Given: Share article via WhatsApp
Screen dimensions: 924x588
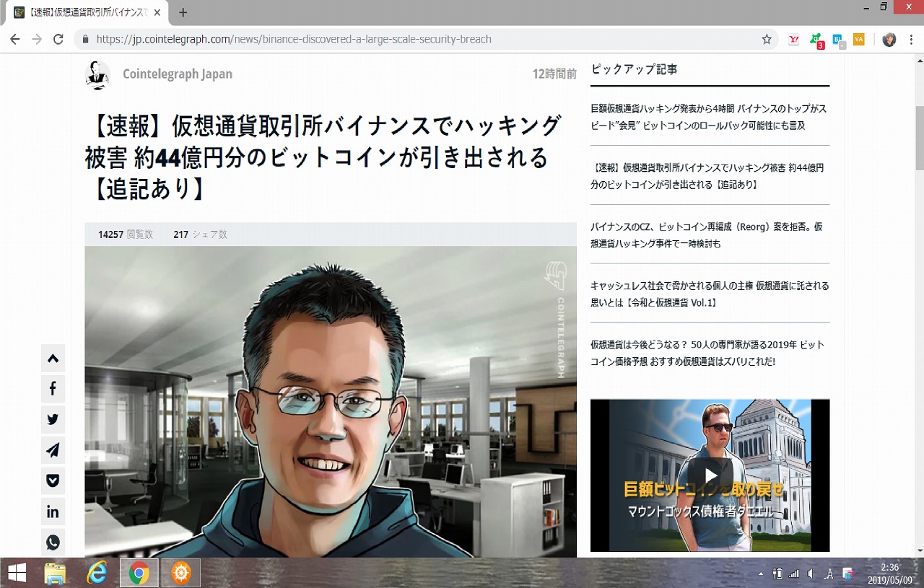Looking at the screenshot, I should click(53, 542).
